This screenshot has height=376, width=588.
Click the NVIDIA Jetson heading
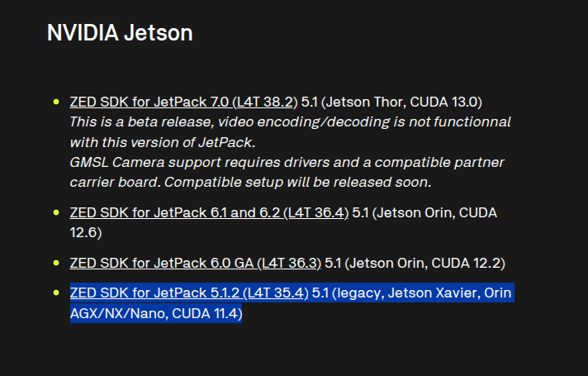[120, 33]
